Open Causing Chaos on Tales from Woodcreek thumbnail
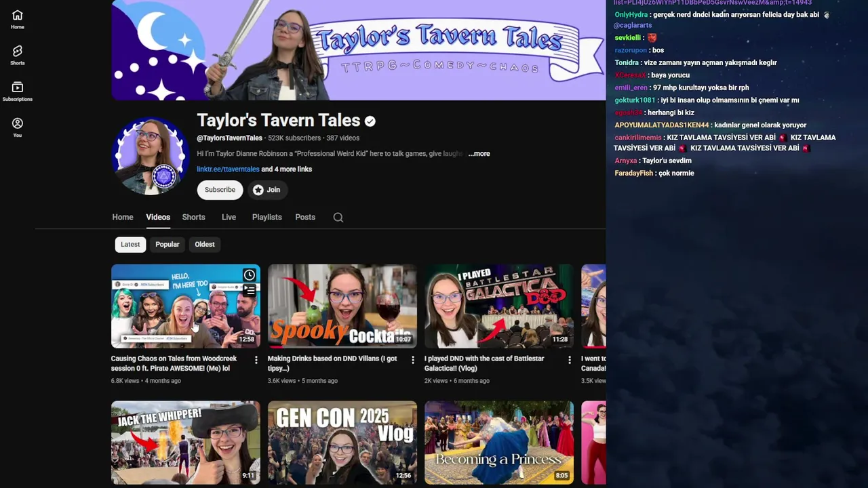Viewport: 868px width, 488px height. click(x=186, y=306)
